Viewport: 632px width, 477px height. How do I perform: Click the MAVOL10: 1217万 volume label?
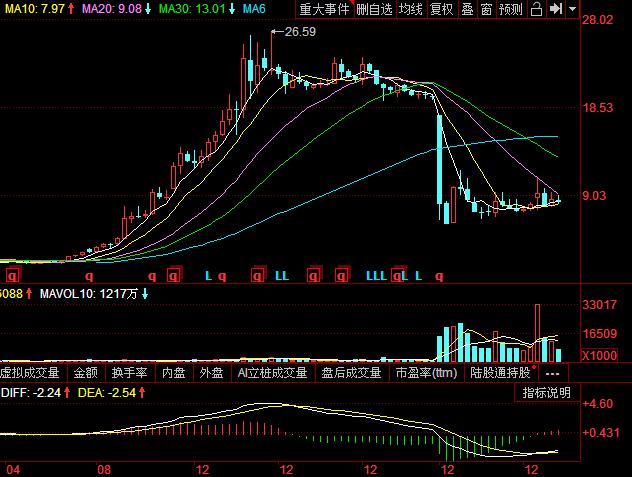point(89,294)
